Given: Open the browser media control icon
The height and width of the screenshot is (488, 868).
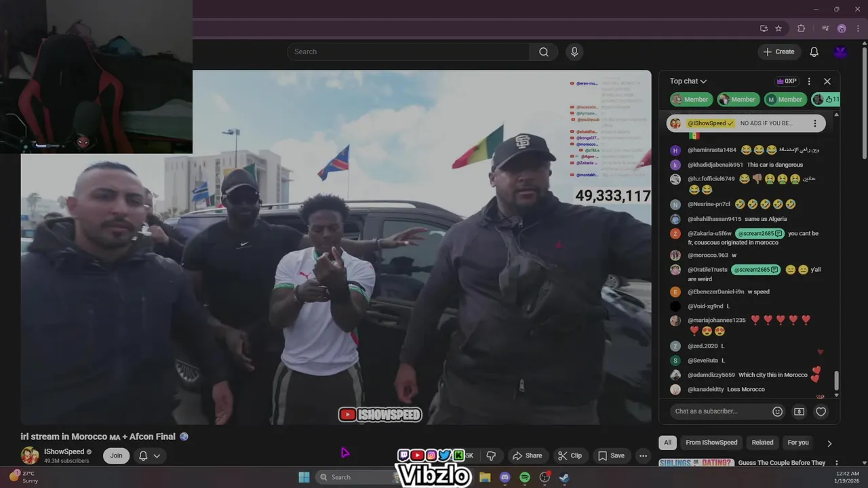Looking at the screenshot, I should [825, 28].
